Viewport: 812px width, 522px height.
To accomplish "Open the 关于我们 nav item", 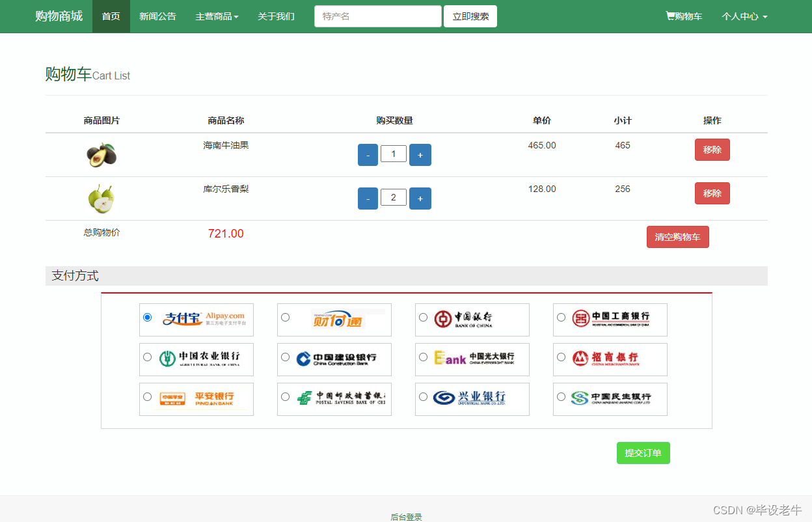I will (x=276, y=16).
